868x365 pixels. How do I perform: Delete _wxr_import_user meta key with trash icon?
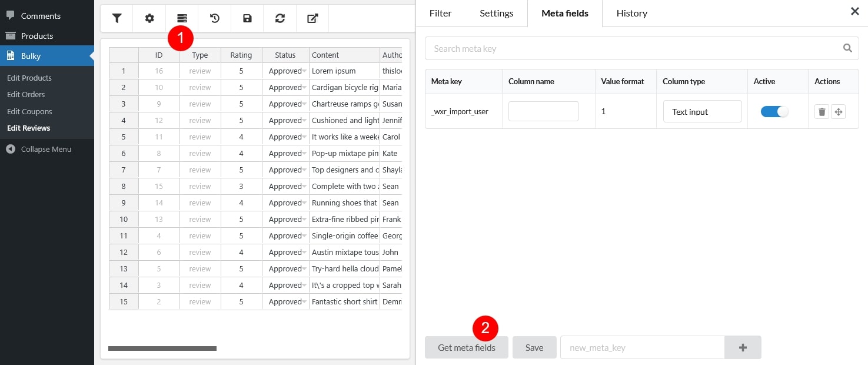[x=822, y=111]
